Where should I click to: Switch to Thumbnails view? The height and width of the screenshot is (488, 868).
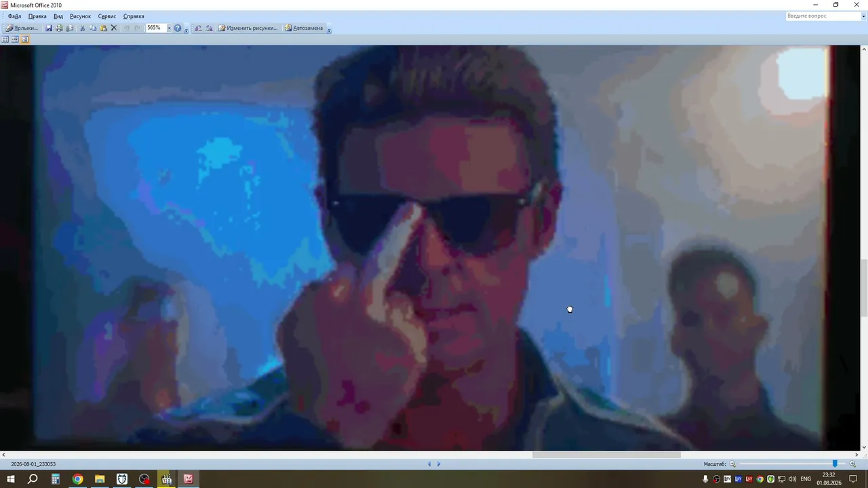(x=5, y=39)
